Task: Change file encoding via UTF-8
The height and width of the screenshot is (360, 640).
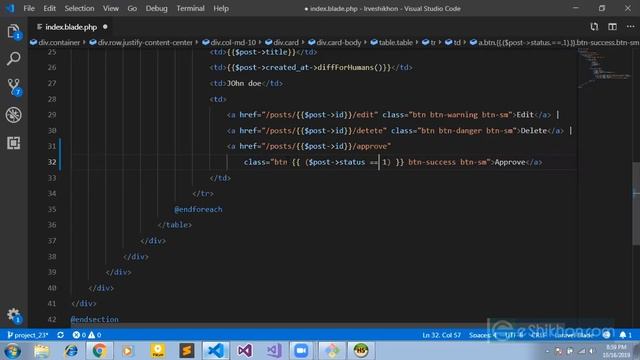Action: pyautogui.click(x=514, y=335)
